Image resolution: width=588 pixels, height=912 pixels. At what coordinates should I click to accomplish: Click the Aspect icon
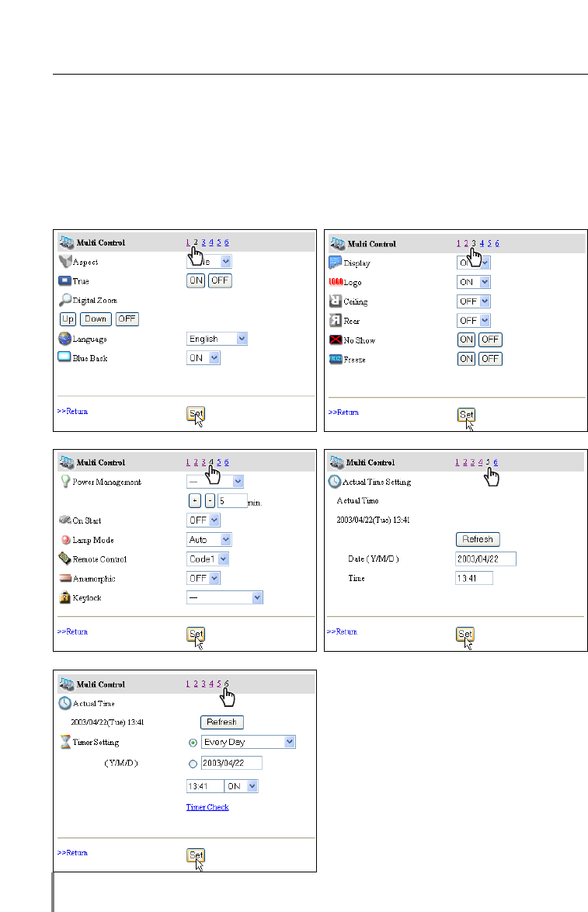(66, 262)
